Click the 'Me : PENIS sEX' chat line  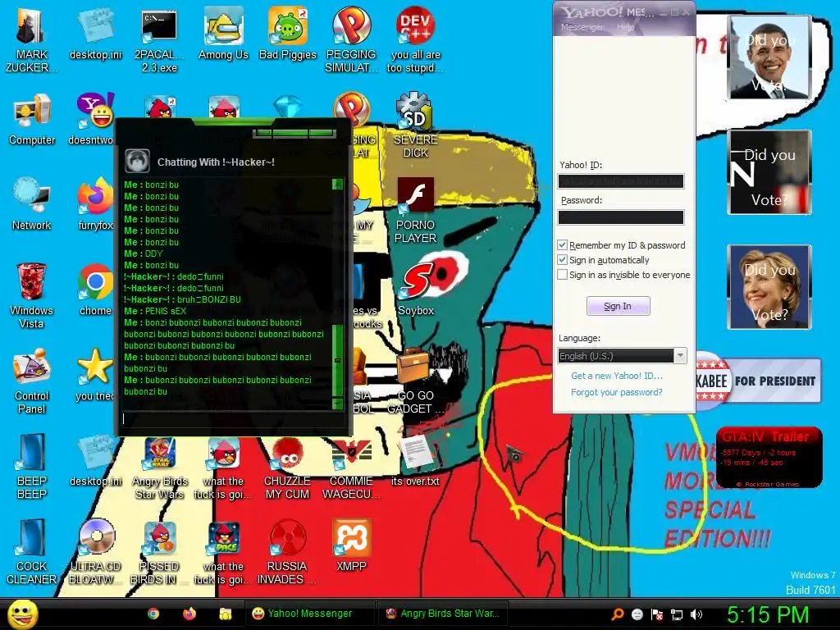coord(155,311)
